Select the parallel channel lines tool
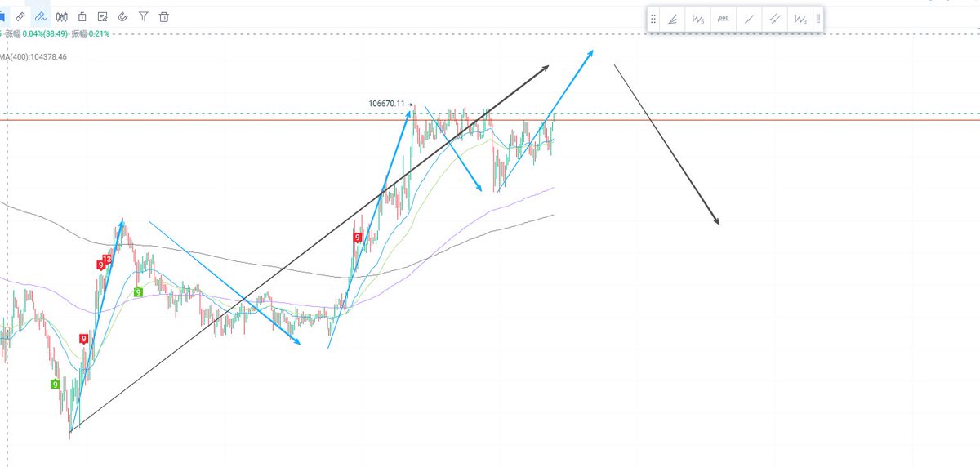Image resolution: width=980 pixels, height=467 pixels. [x=774, y=19]
